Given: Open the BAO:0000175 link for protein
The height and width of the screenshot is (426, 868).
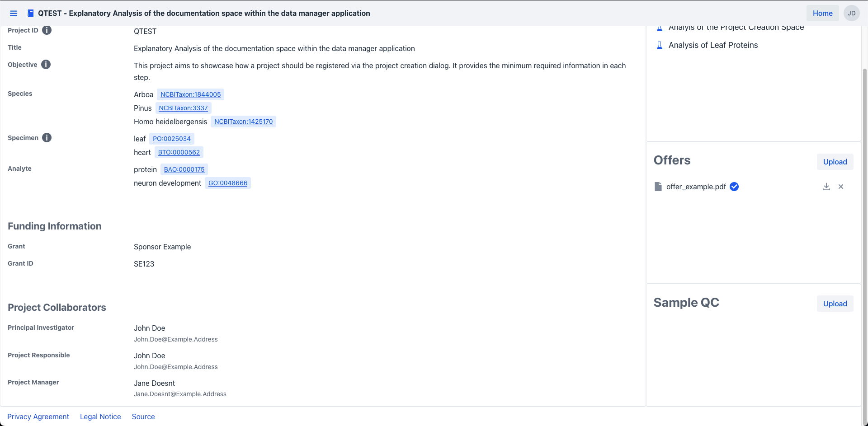Looking at the screenshot, I should click(x=184, y=169).
